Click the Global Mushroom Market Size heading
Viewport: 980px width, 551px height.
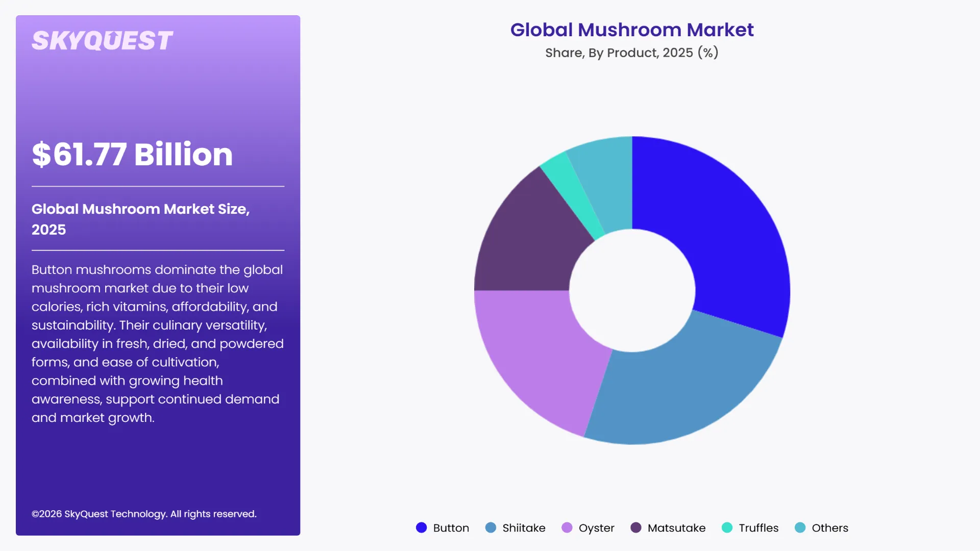[x=141, y=219]
